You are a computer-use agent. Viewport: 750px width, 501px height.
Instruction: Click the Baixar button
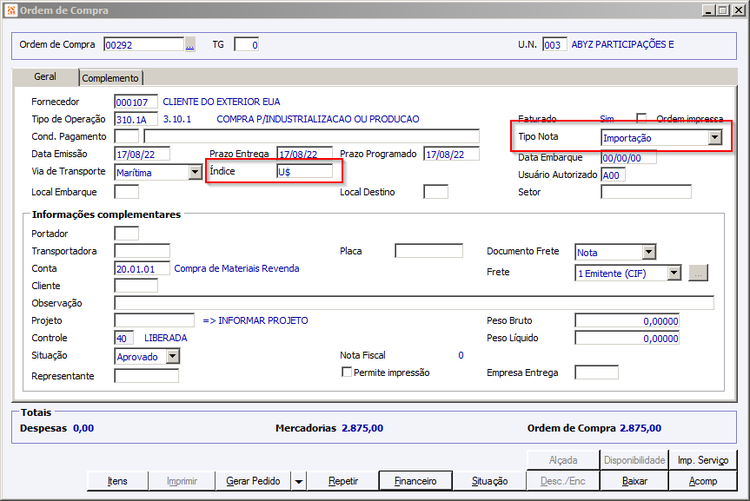(634, 481)
